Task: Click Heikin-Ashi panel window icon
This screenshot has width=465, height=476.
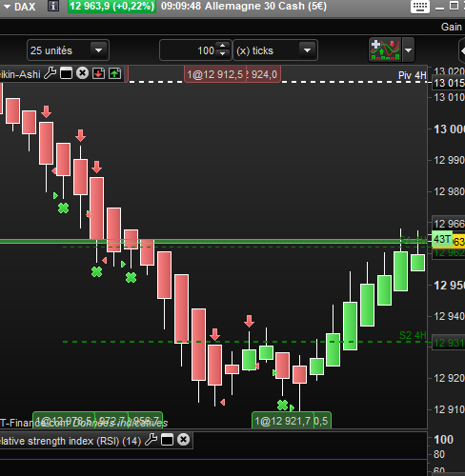Action: [66, 73]
